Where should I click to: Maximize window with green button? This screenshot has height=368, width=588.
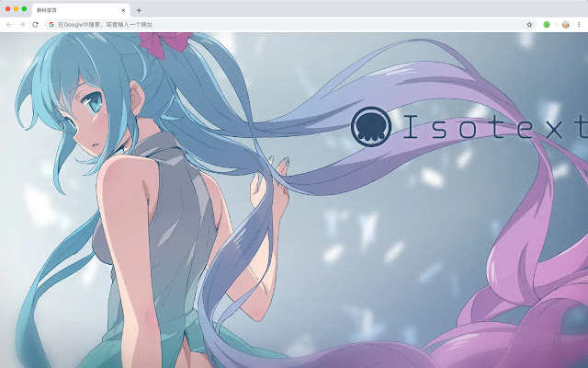[x=25, y=8]
